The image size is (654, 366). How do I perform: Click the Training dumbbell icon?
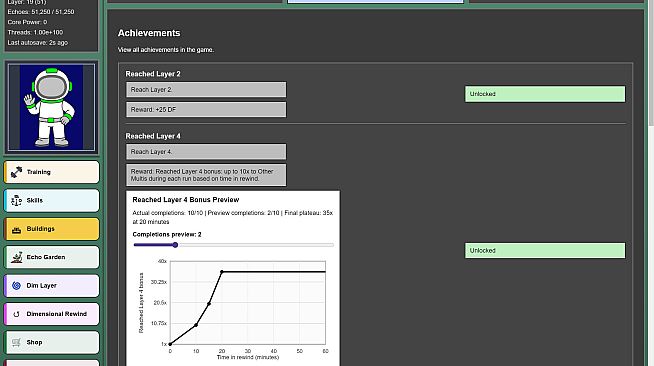16,172
